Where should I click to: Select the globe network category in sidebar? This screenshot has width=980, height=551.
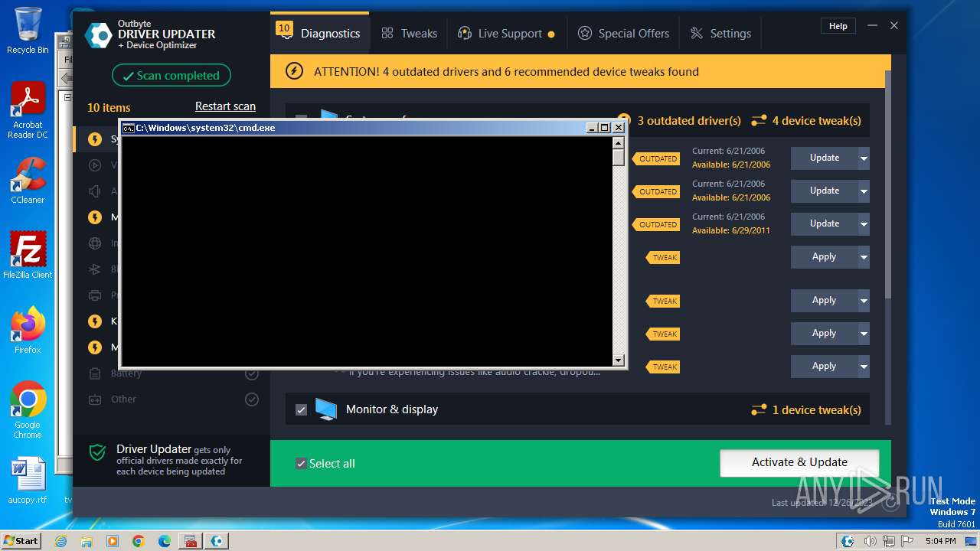click(x=95, y=243)
